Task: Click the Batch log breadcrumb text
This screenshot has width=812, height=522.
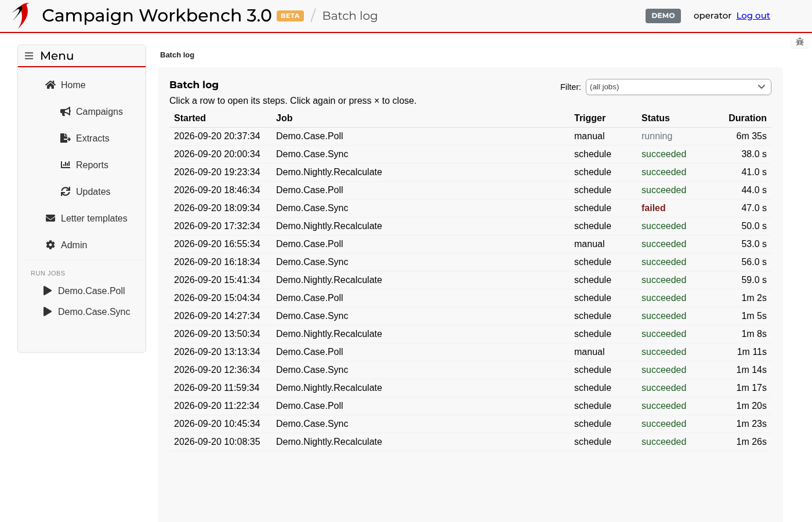Action: click(x=177, y=55)
